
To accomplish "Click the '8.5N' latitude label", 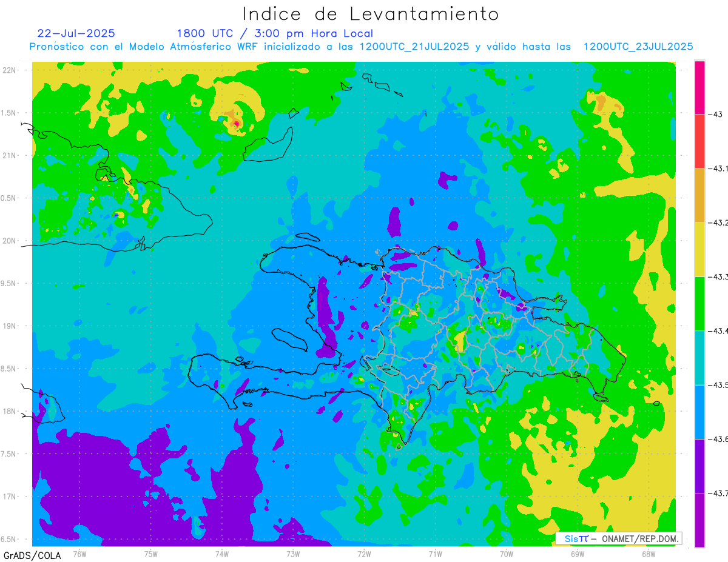I will tap(8, 369).
